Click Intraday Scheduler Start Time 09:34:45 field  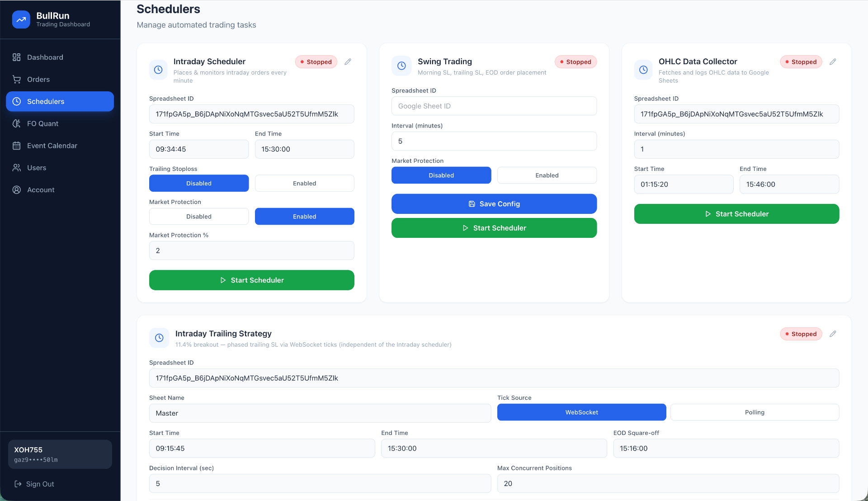[x=199, y=149]
